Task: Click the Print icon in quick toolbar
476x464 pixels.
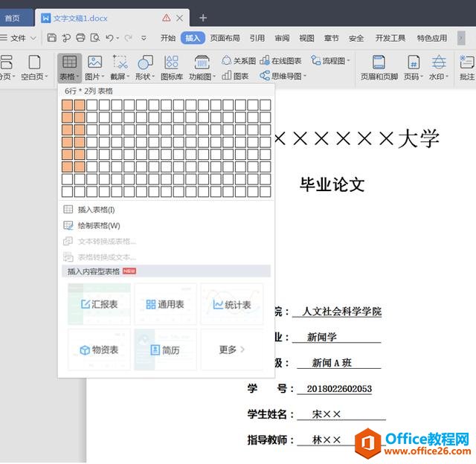Action: 80,38
